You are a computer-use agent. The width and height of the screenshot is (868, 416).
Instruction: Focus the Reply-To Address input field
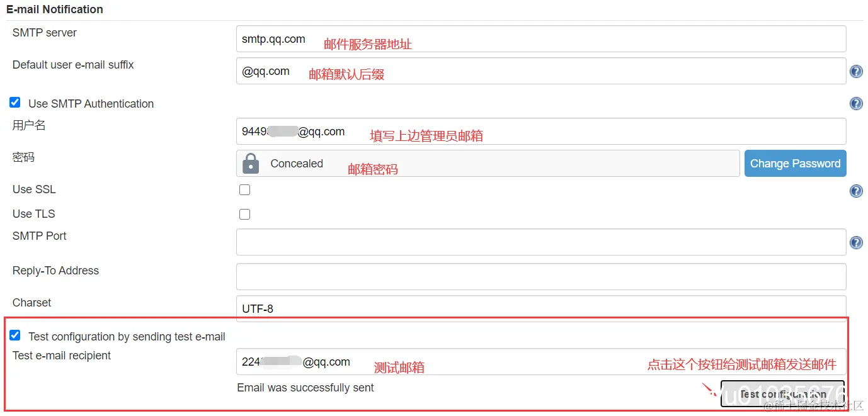pos(540,277)
